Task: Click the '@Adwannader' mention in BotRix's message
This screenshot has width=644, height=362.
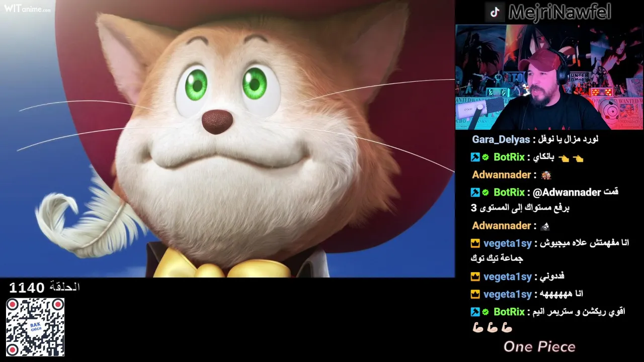Action: (567, 192)
